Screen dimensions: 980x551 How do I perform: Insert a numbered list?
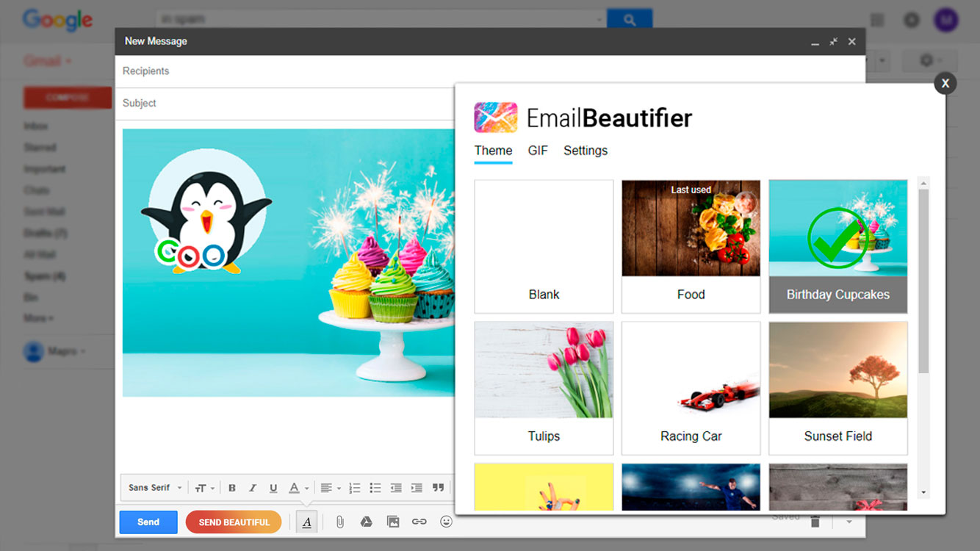point(355,488)
